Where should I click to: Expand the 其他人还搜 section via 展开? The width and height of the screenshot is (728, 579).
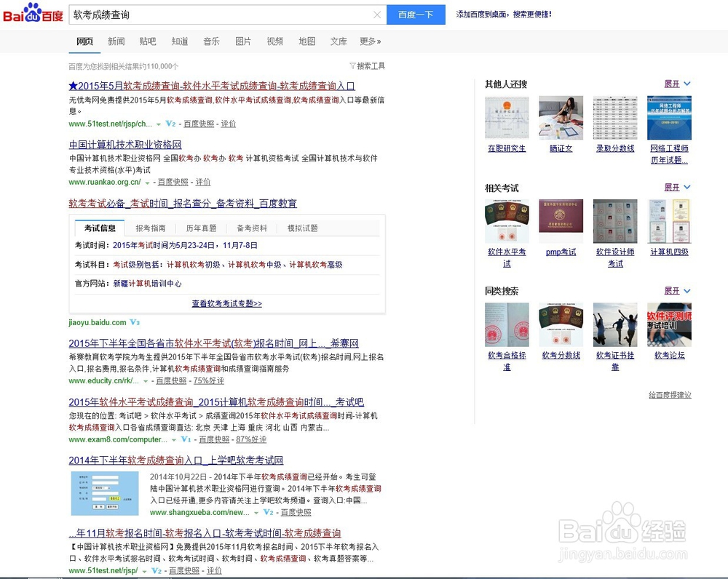(677, 84)
